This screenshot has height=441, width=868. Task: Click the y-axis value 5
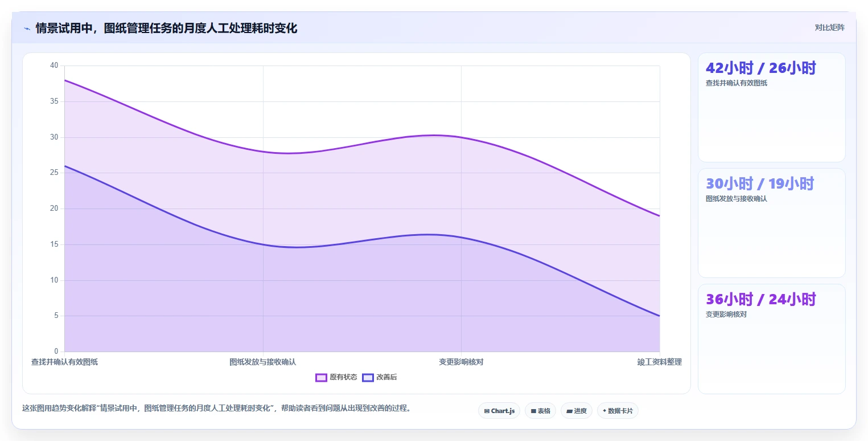(56, 316)
